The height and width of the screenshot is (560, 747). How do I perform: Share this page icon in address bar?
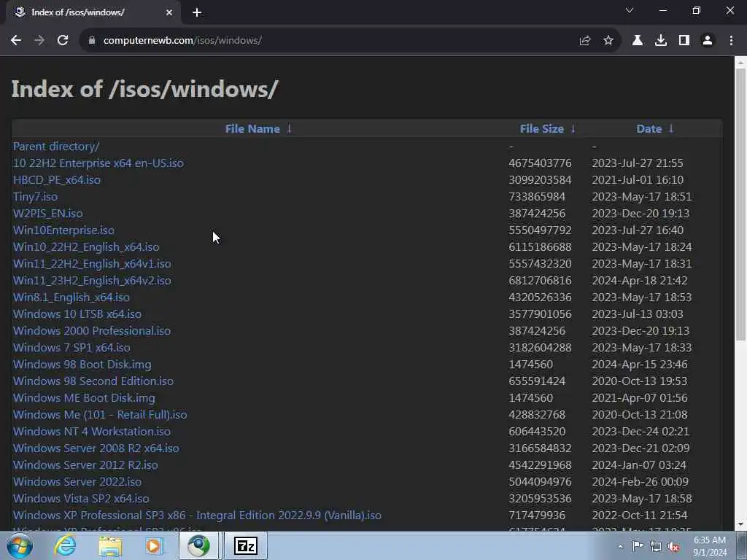[585, 41]
